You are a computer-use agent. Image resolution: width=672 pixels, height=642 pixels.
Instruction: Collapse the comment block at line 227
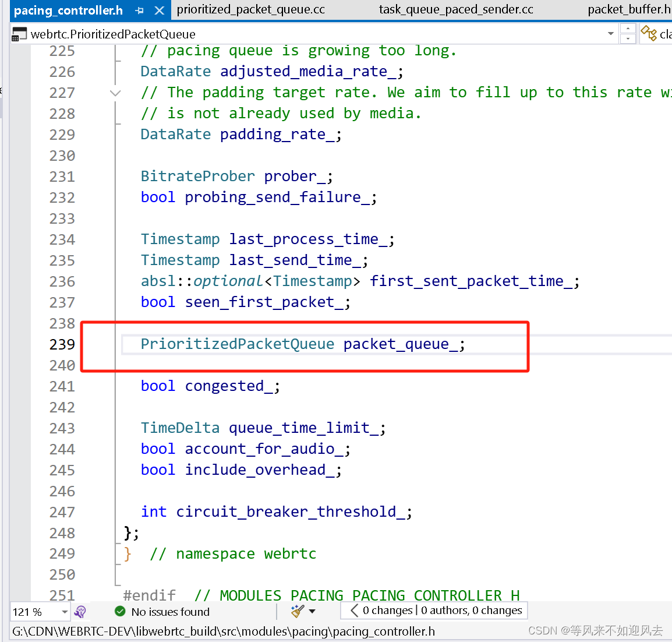[x=115, y=93]
